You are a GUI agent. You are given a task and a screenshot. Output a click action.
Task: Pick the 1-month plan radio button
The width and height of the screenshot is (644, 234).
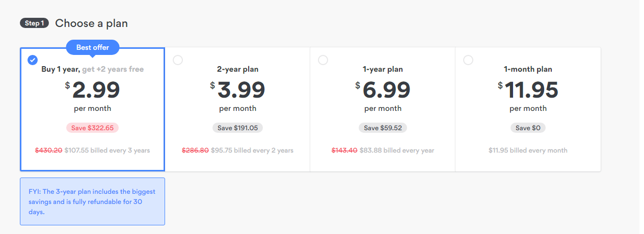(468, 60)
